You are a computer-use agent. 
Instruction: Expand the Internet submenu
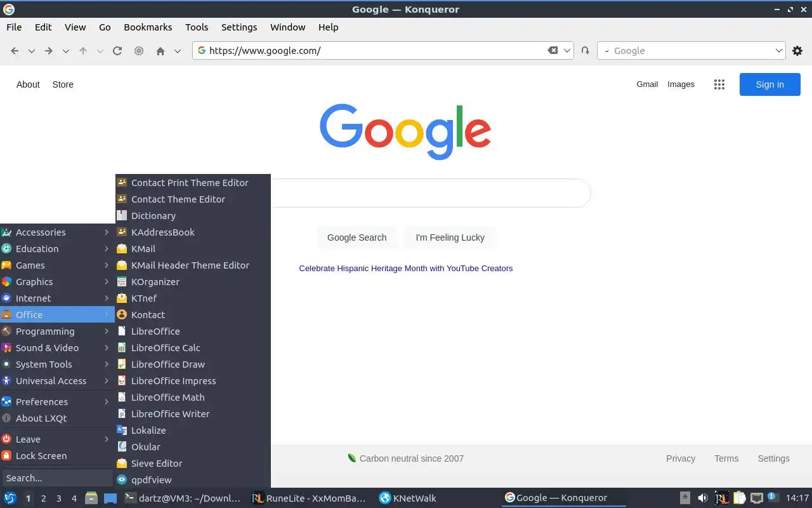coord(57,298)
